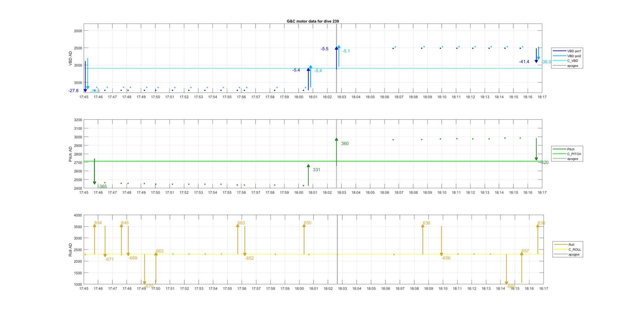Click the '2800' tick on Pitch axis
This screenshot has height=319, width=644.
(77, 154)
